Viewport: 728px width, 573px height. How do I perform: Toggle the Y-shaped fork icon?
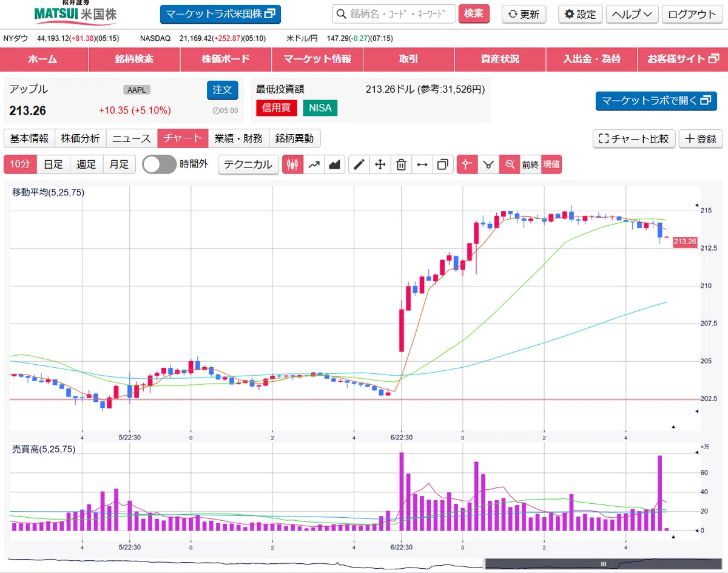[x=488, y=164]
